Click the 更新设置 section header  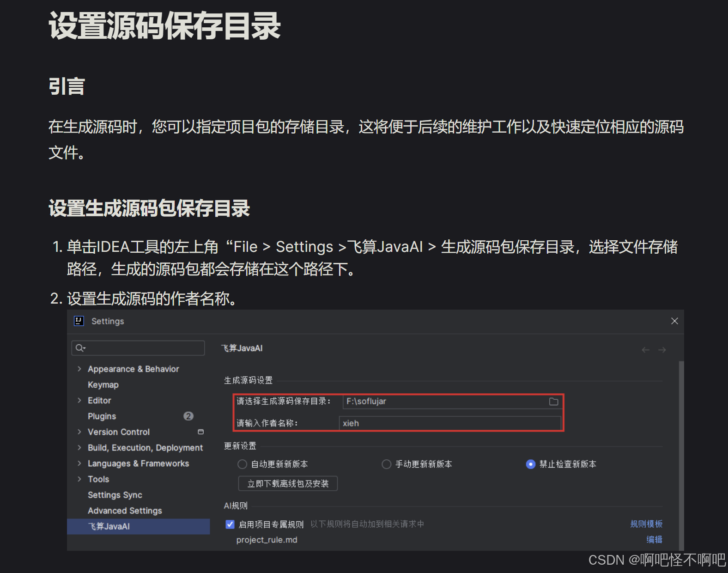[x=240, y=446]
